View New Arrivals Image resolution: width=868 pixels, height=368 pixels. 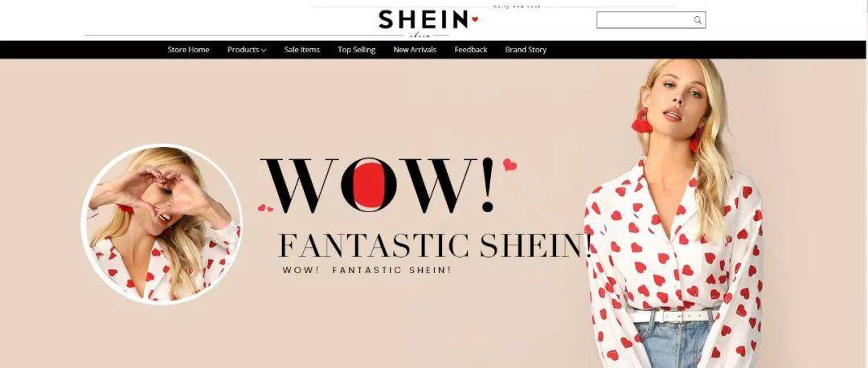[x=415, y=50]
